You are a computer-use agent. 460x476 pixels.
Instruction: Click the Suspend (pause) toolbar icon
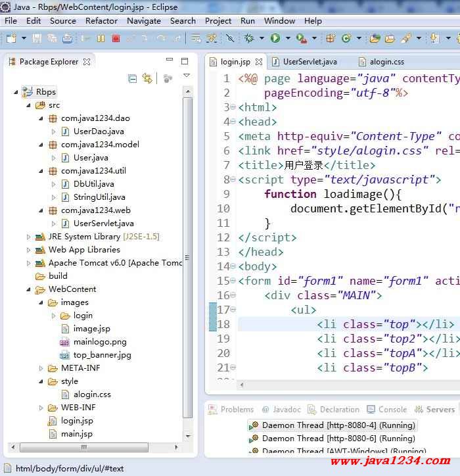click(101, 38)
